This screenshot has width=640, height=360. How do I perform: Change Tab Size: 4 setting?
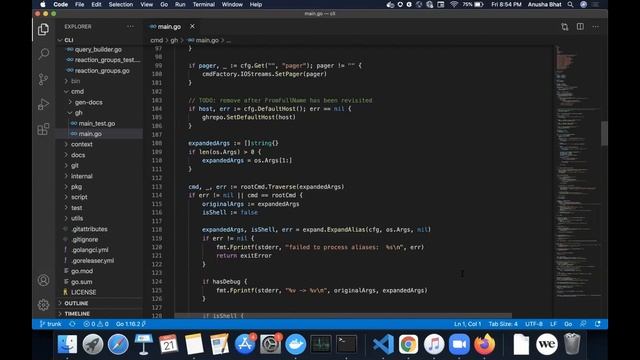coord(503,324)
